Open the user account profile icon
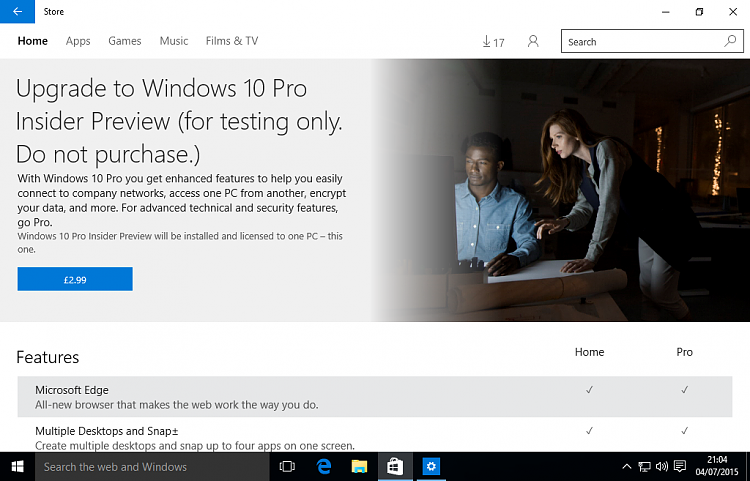 533,42
